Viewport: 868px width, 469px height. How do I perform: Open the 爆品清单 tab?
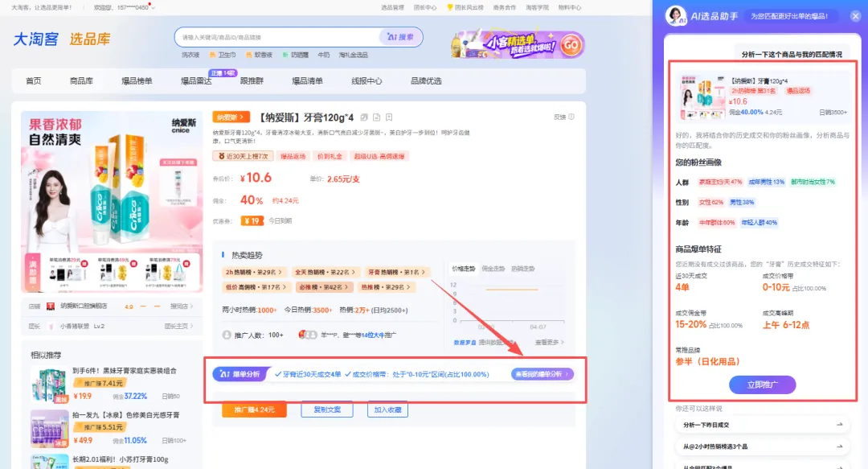pyautogui.click(x=307, y=81)
